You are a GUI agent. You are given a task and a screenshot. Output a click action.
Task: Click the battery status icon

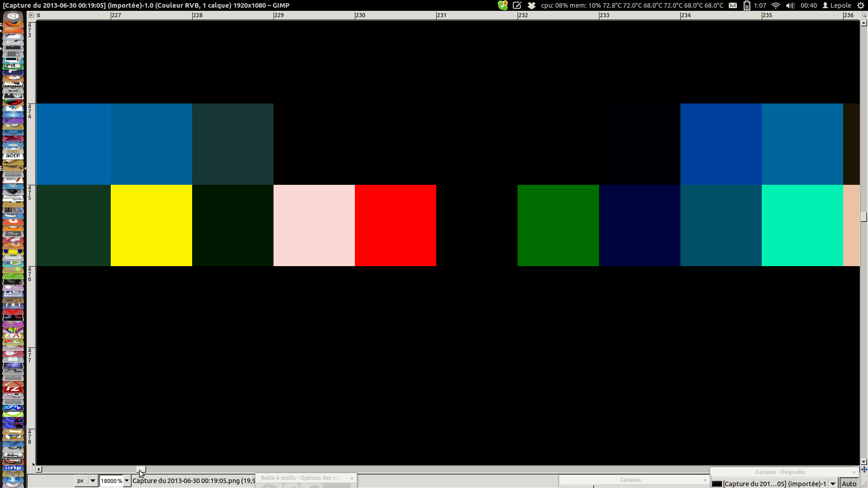747,5
